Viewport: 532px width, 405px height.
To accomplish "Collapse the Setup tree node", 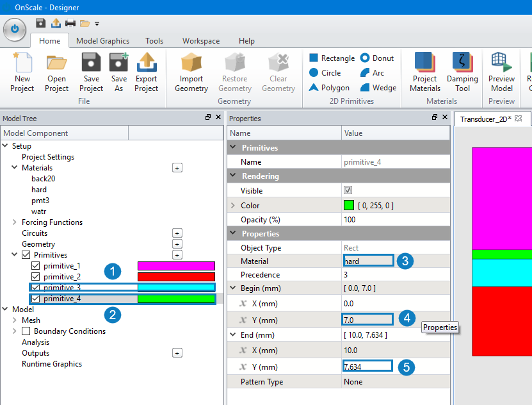I will 5,145.
